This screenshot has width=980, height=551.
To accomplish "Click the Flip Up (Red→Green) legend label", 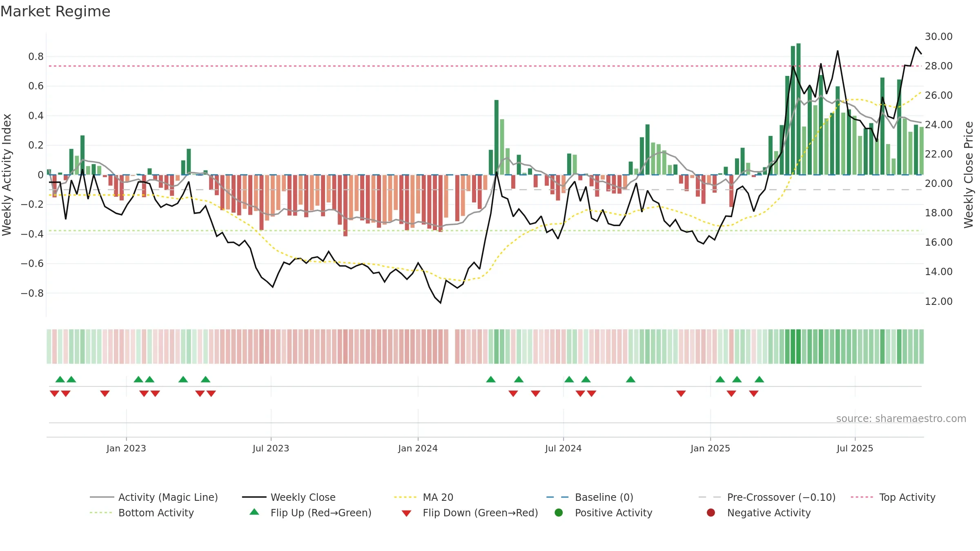I will tap(321, 513).
